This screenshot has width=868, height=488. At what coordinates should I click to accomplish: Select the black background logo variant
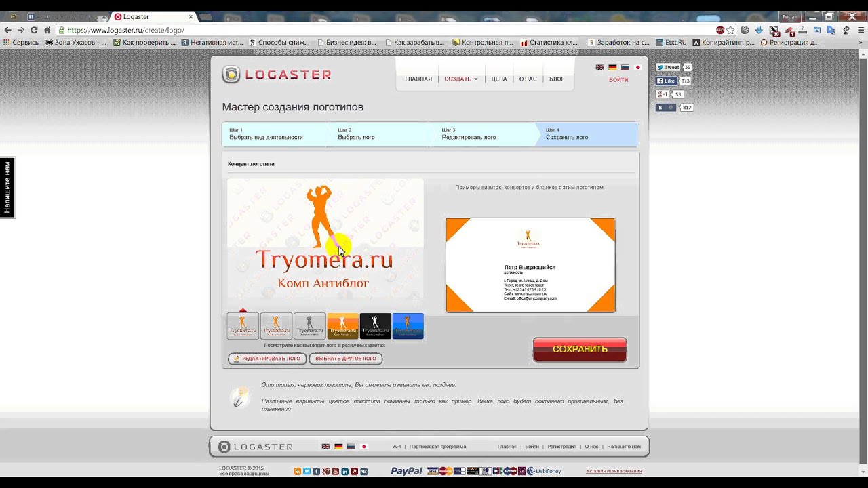pos(375,326)
